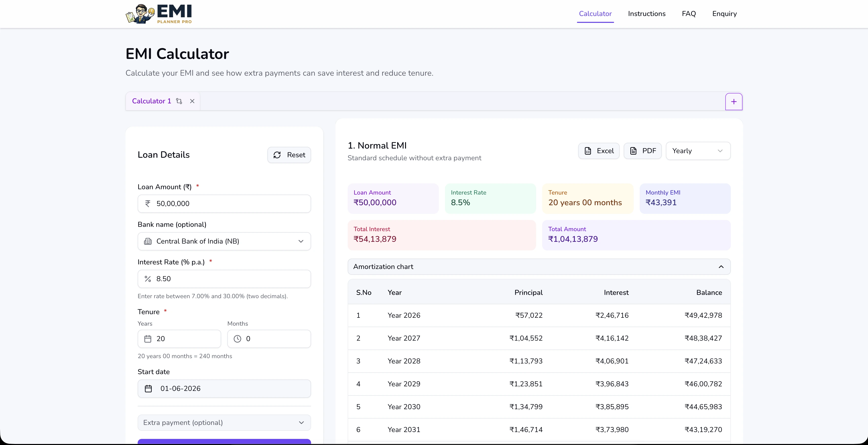Viewport: 868px width, 445px height.
Task: Click the rupee icon in Loan Amount field
Action: (148, 204)
